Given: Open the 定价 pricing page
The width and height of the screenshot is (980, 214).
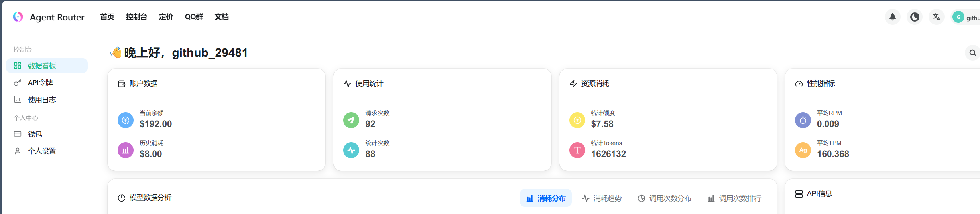Looking at the screenshot, I should coord(166,17).
